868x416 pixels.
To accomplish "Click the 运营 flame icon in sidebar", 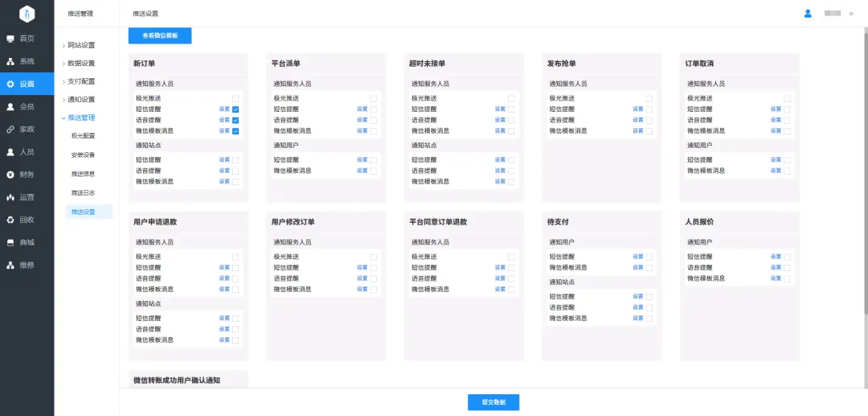I will (x=10, y=197).
